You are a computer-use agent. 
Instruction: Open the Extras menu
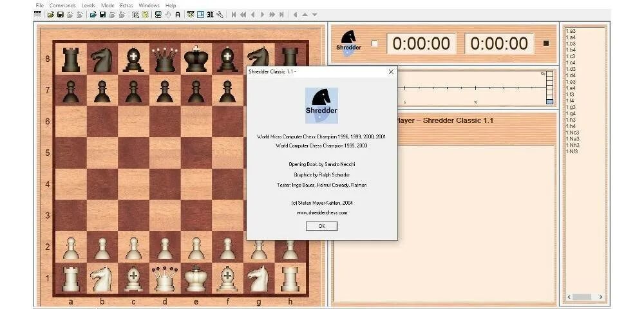(x=126, y=5)
